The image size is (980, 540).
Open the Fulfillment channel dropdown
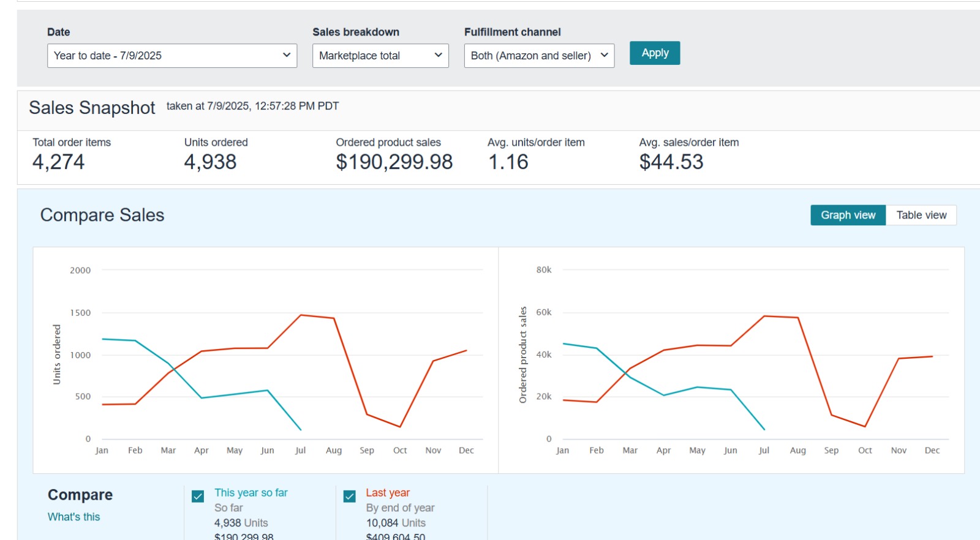538,56
